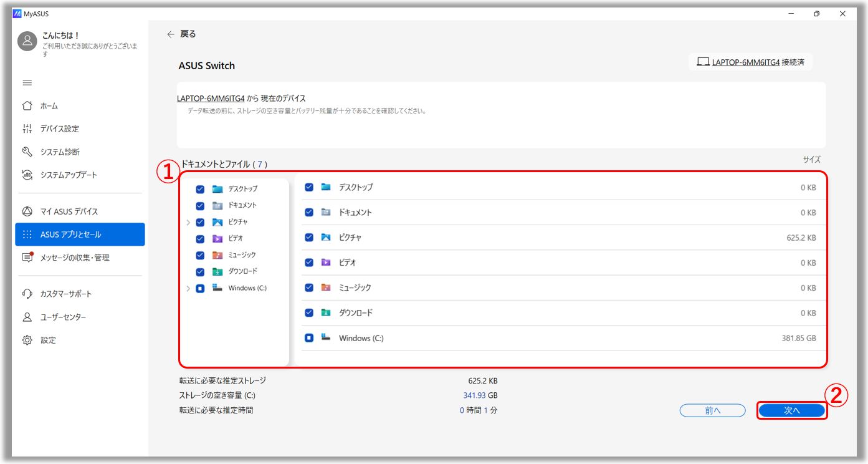The height and width of the screenshot is (464, 868).
Task: Click the 381.85 GB size value
Action: pos(799,338)
